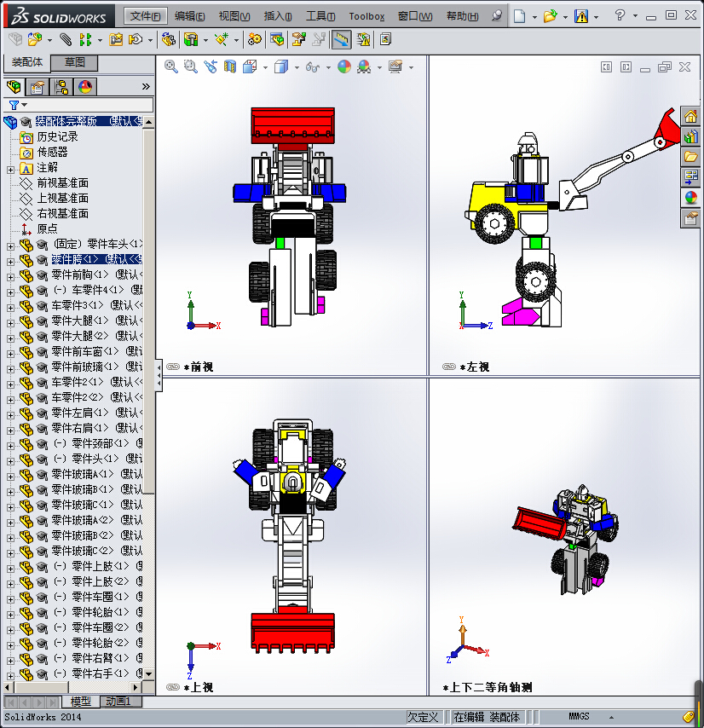Click the Mate paperclip toolbar icon
The height and width of the screenshot is (728, 704).
click(66, 39)
